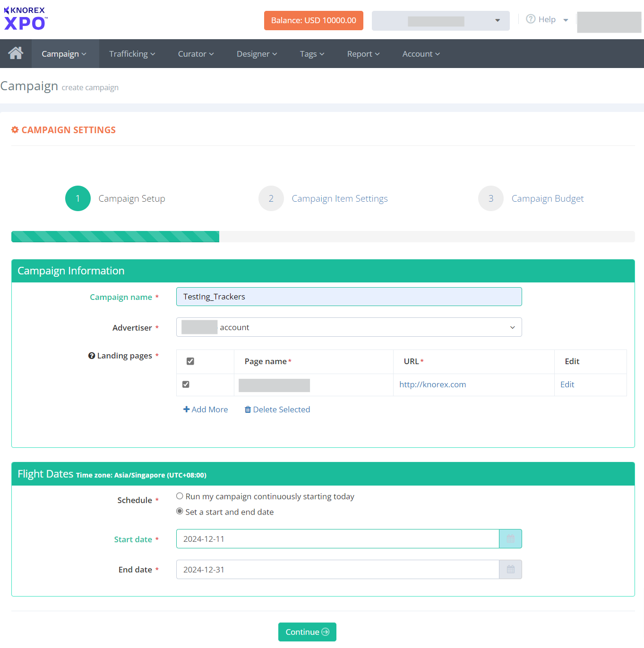644x648 pixels.
Task: Click the home icon in navigation bar
Action: [x=16, y=53]
